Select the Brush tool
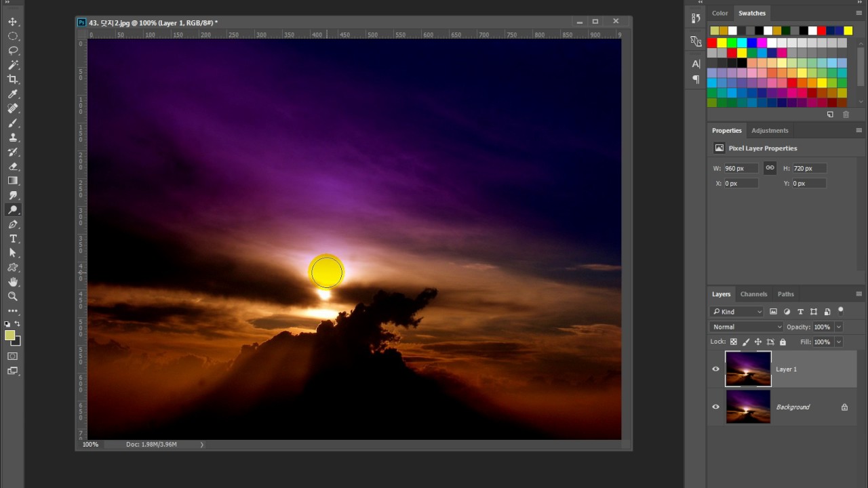The height and width of the screenshot is (488, 868). pyautogui.click(x=13, y=123)
